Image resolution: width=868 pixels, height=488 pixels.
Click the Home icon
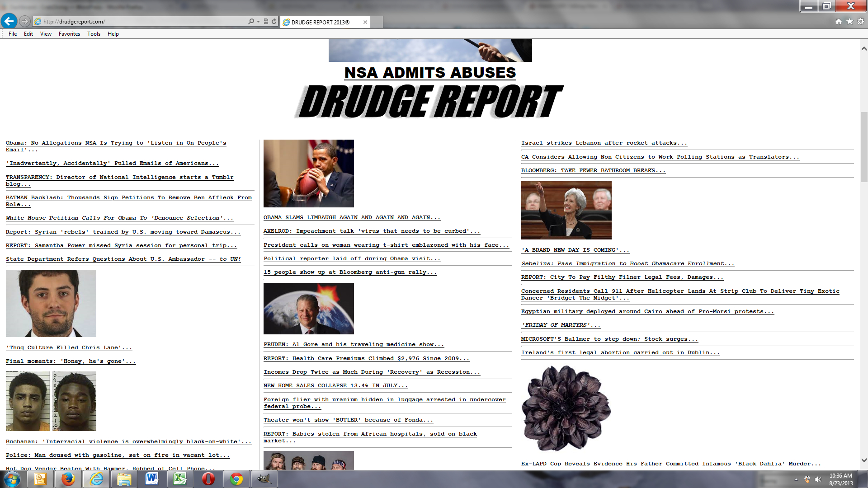pos(838,21)
